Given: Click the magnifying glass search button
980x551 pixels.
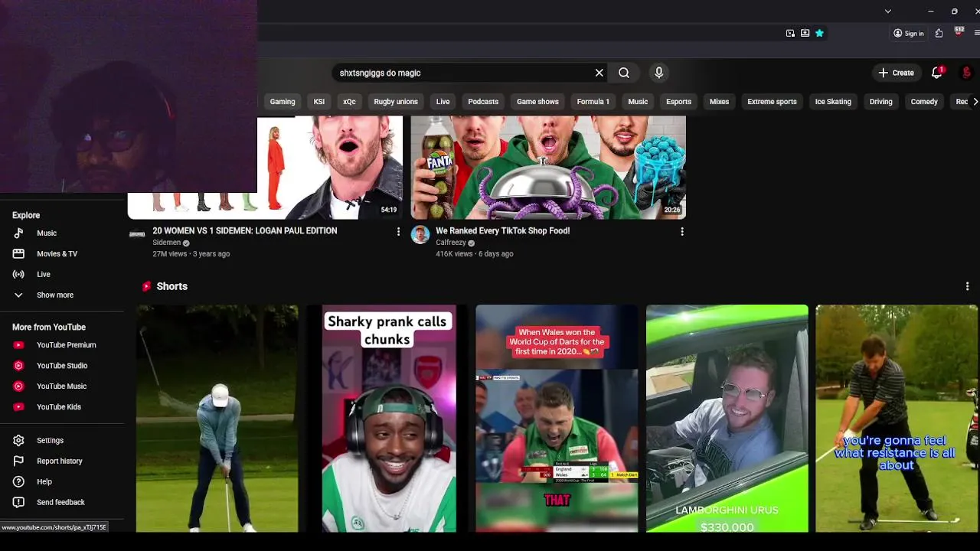Looking at the screenshot, I should [624, 73].
